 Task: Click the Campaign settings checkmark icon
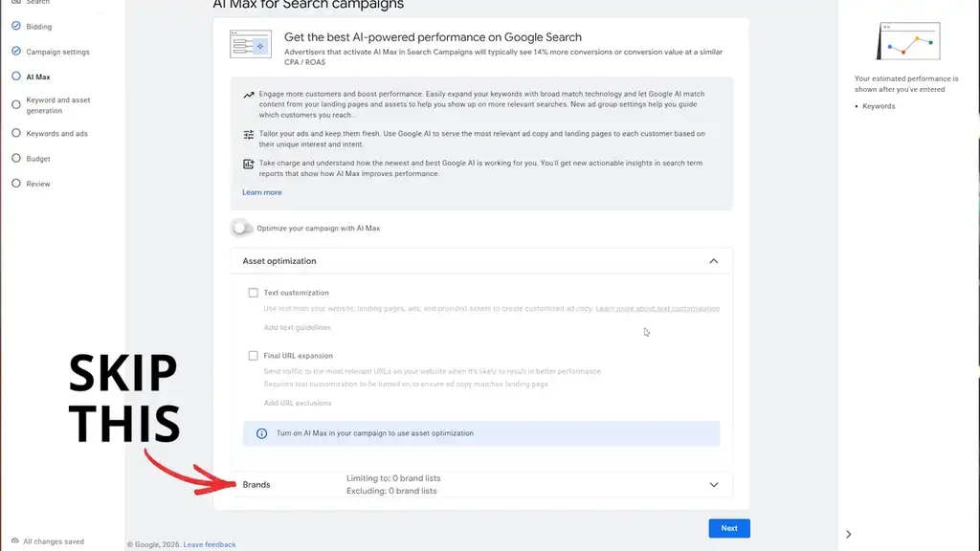16,51
